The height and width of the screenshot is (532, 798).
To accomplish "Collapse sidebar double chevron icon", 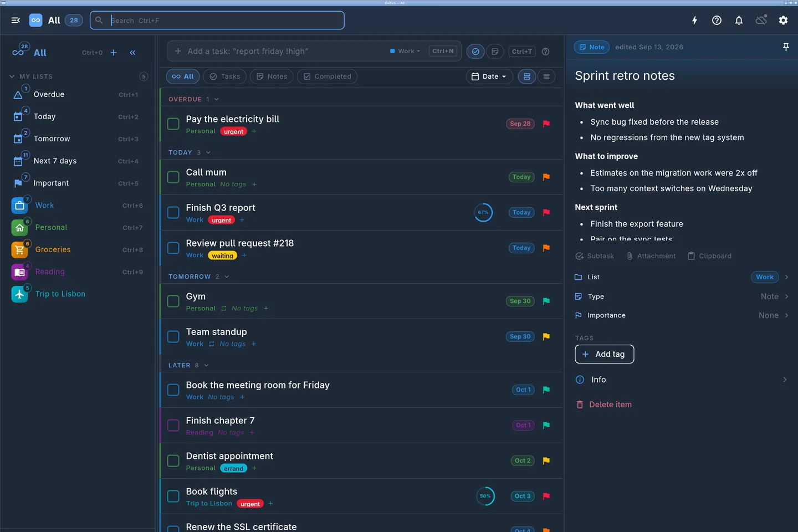I will click(x=132, y=53).
